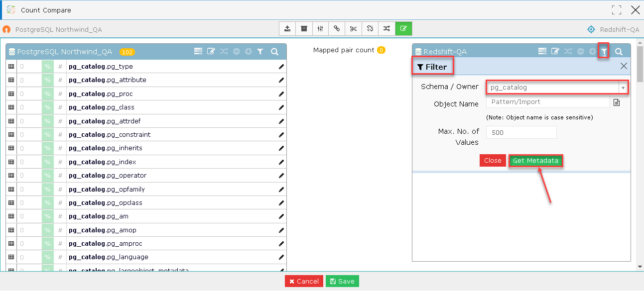Edit pencil for pg_catalog.pg_type row
The height and width of the screenshot is (291, 644).
[281, 66]
